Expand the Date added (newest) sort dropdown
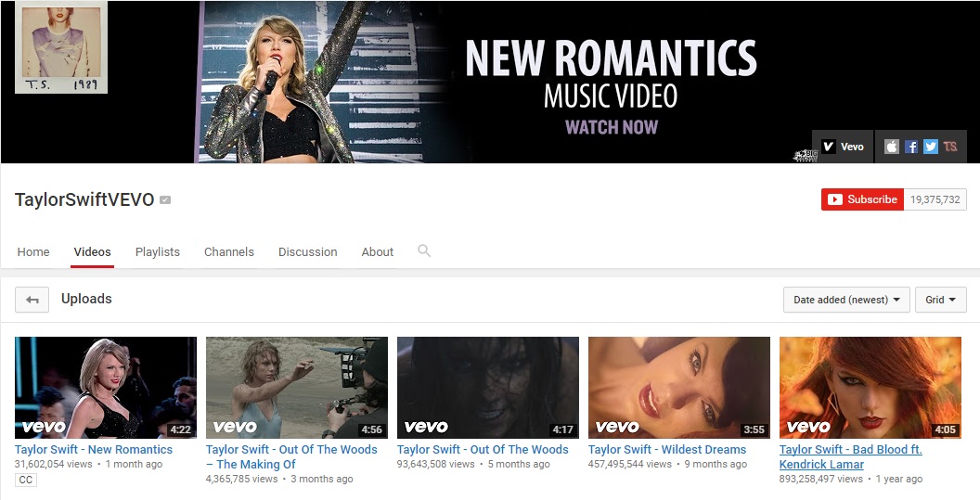Image resolution: width=980 pixels, height=500 pixels. 846,300
